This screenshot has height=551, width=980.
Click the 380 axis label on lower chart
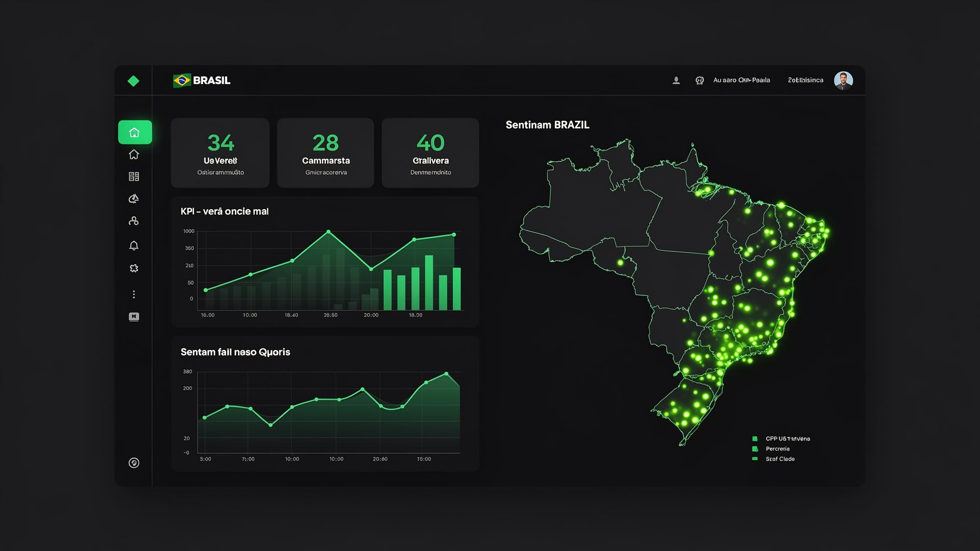tap(188, 371)
